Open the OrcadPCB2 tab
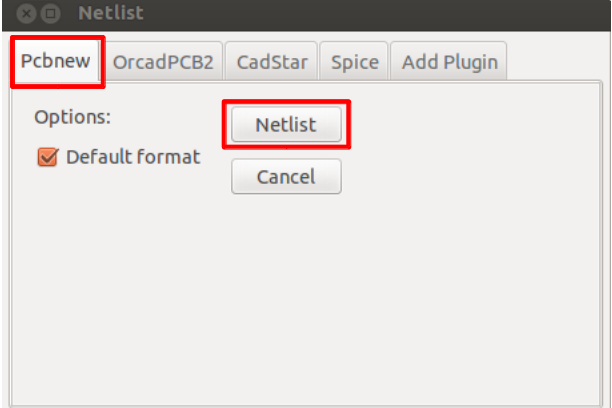This screenshot has width=612, height=408. [164, 62]
